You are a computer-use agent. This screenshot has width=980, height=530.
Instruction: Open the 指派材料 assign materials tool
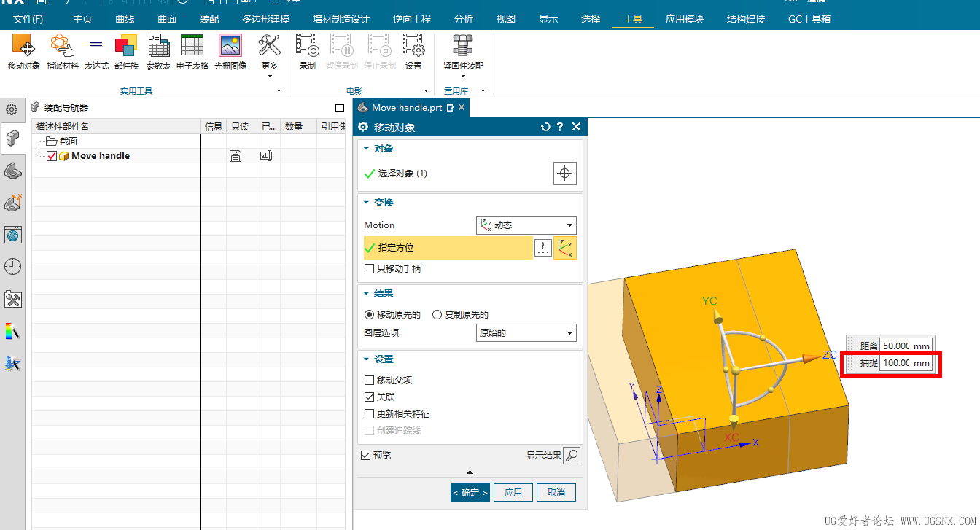[x=62, y=52]
